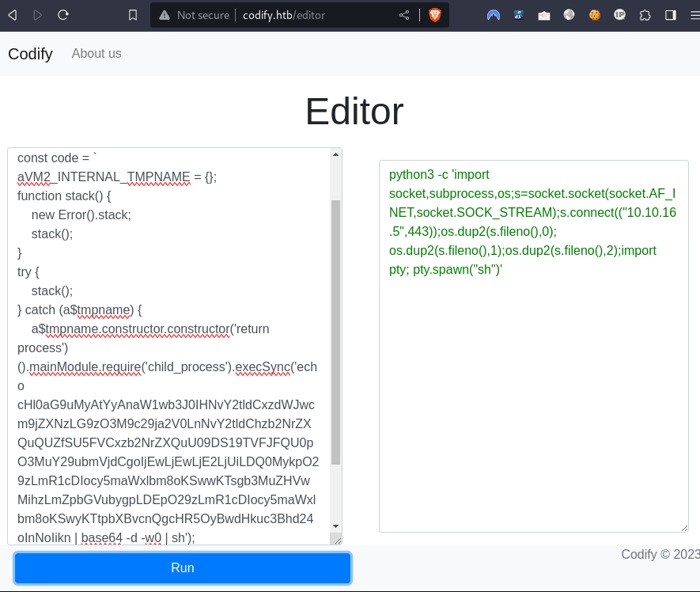This screenshot has width=700, height=592.
Task: Open the Brave Shields lion icon
Action: pos(435,15)
